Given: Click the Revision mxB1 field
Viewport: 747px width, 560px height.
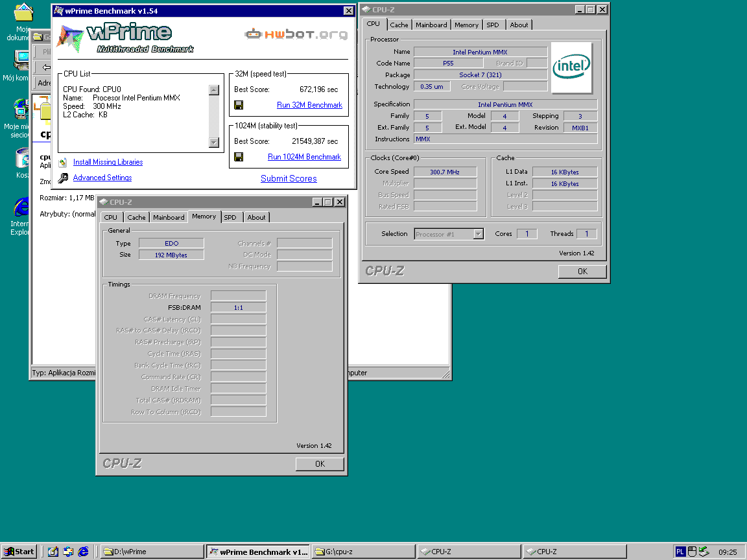Looking at the screenshot, I should coord(580,128).
